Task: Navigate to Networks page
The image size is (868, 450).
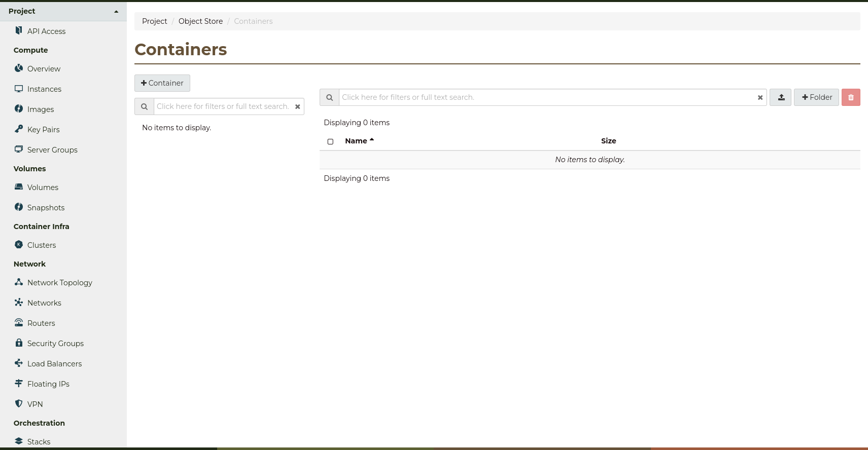Action: click(x=44, y=303)
